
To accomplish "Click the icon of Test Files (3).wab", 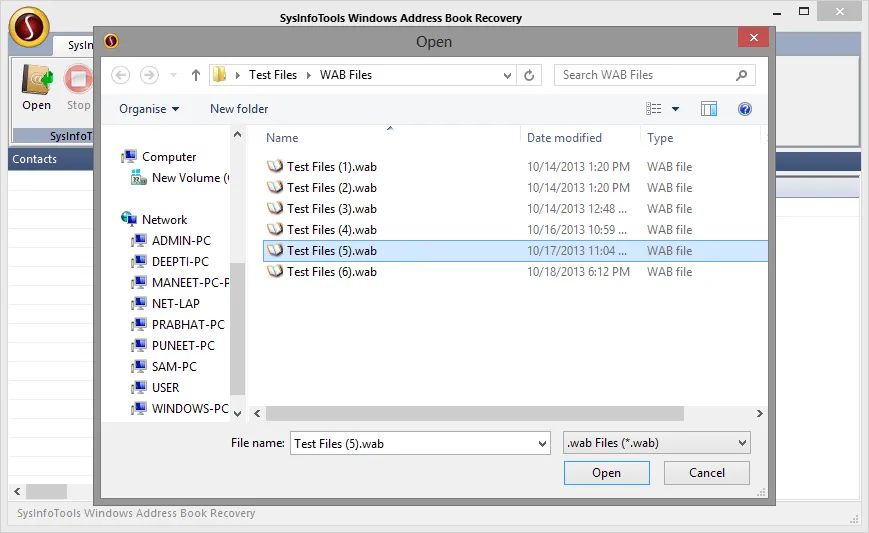I will point(275,208).
